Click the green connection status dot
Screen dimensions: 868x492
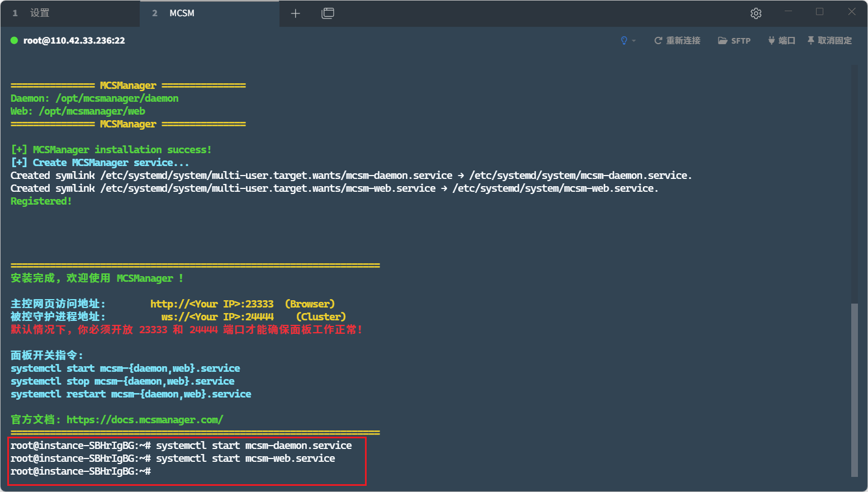click(x=15, y=40)
